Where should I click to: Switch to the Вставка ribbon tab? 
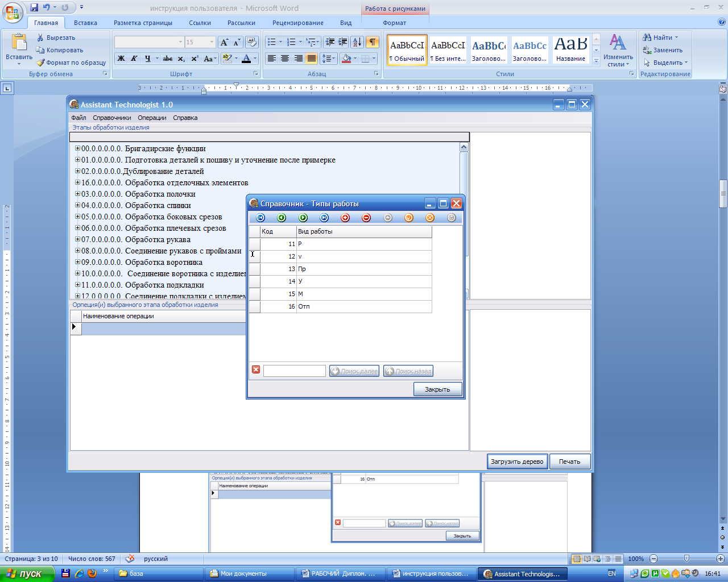[x=85, y=23]
